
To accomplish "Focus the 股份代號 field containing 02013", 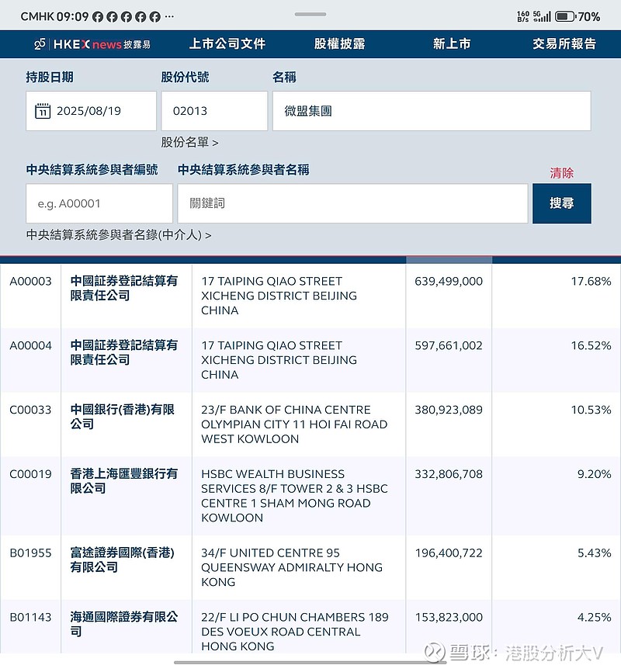I will [214, 111].
